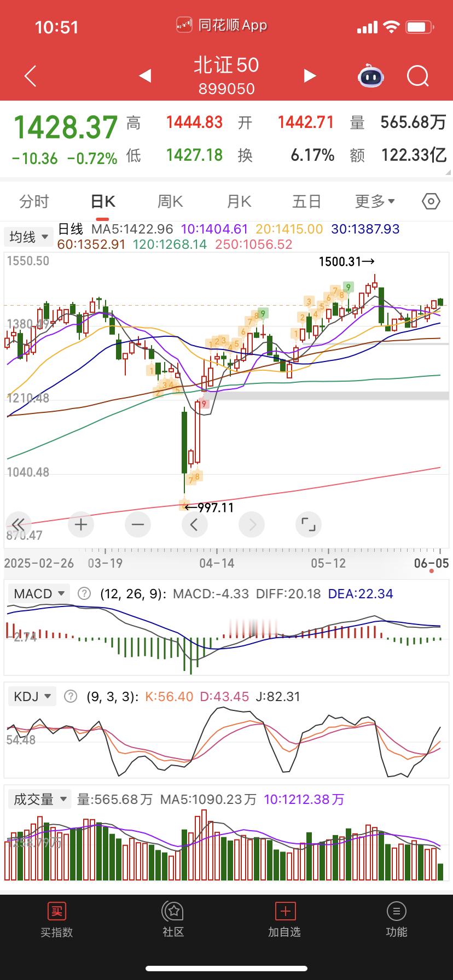Zoom in chart with plus button
Viewport: 453px width, 980px height.
click(x=81, y=524)
